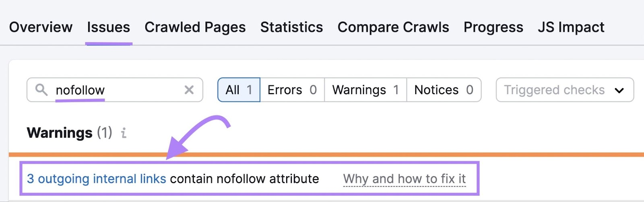The height and width of the screenshot is (202, 644).
Task: Select the Issues tab
Action: pyautogui.click(x=108, y=27)
